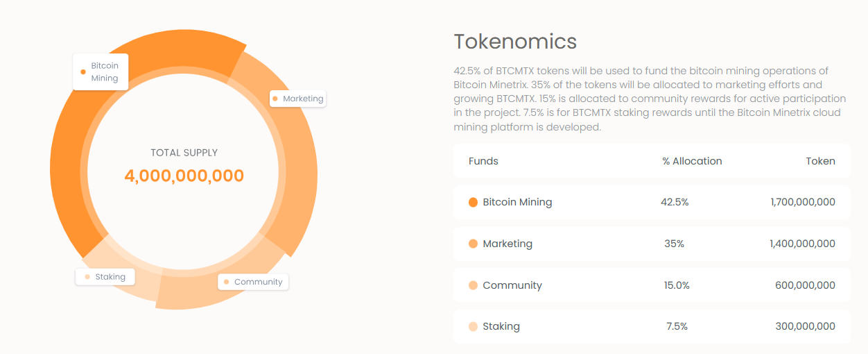The image size is (868, 354).
Task: Click the Token column header
Action: [x=820, y=161]
